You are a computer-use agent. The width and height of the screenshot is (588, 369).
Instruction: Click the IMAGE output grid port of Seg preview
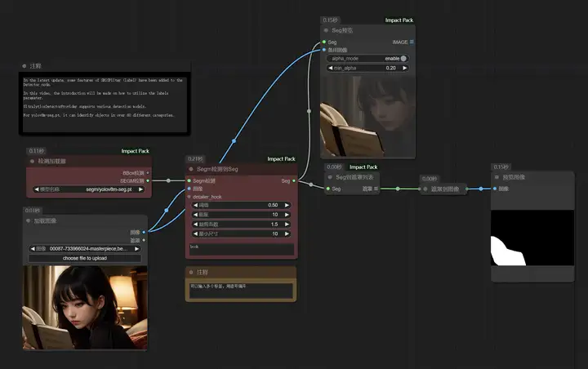(412, 42)
